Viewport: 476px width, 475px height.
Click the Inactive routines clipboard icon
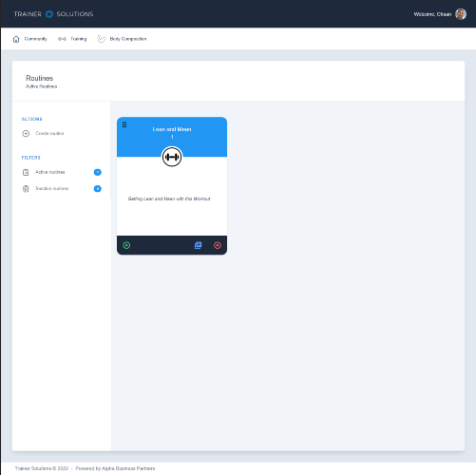26,189
